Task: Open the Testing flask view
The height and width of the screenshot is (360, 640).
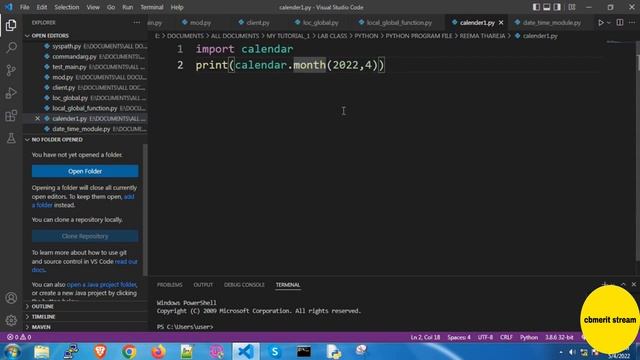Action: click(x=11, y=138)
